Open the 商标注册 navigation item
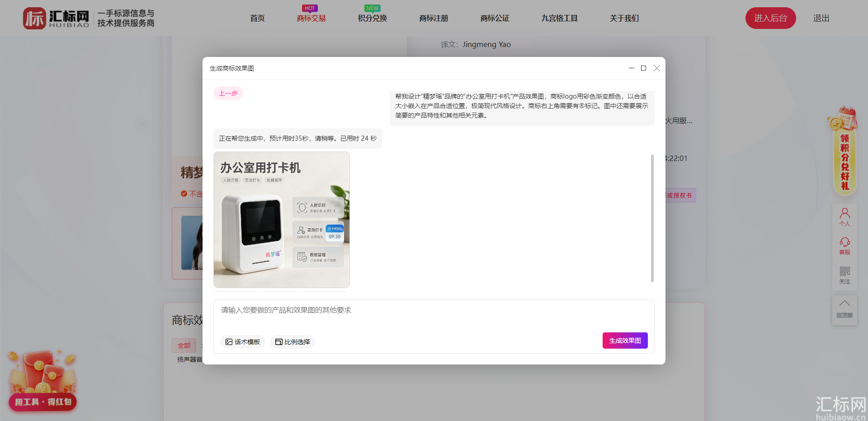The image size is (868, 421). click(434, 18)
